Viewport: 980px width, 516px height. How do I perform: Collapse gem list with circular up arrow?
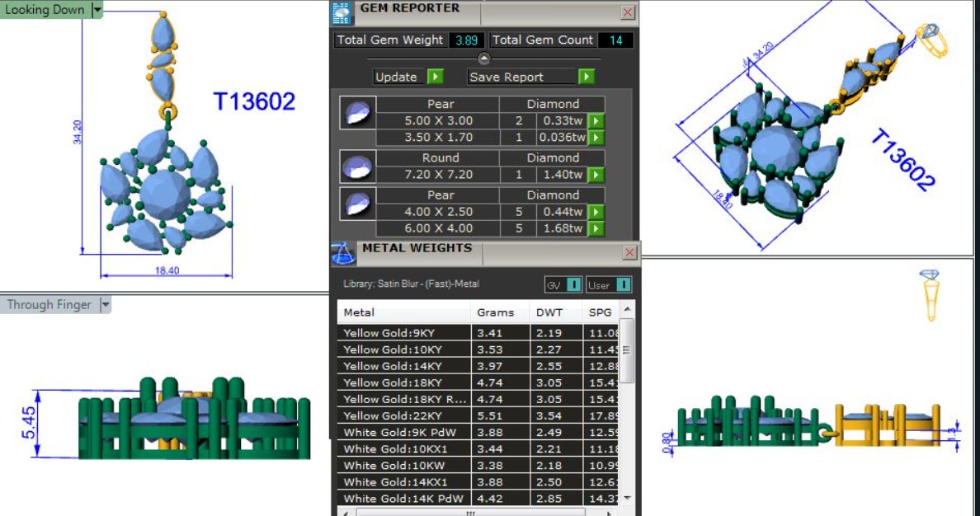coord(483,58)
